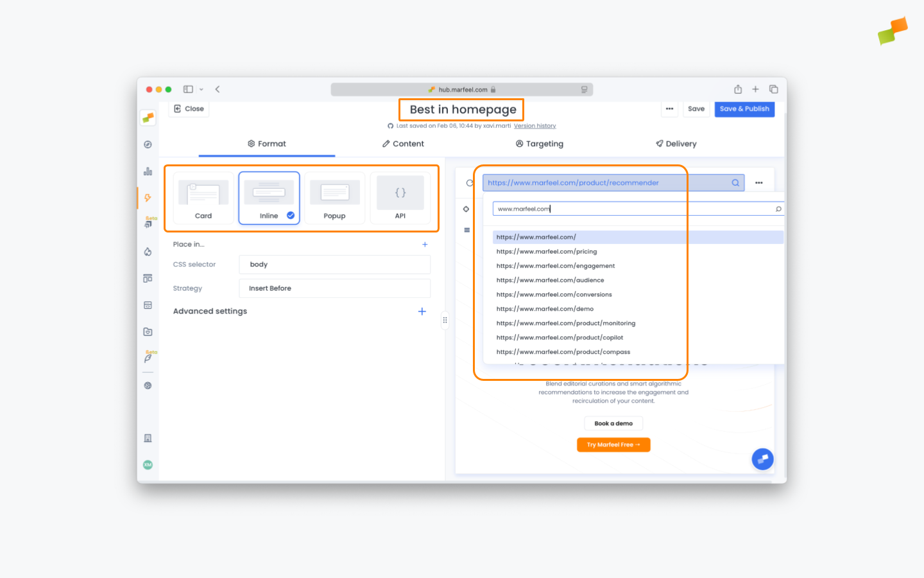
Task: Switch to the Targeting tab
Action: tap(539, 143)
